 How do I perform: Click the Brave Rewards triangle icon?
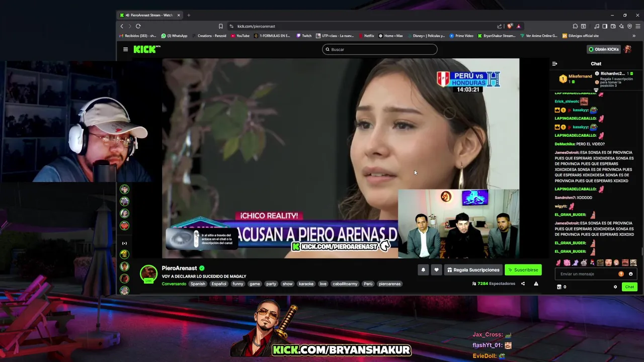(x=518, y=26)
